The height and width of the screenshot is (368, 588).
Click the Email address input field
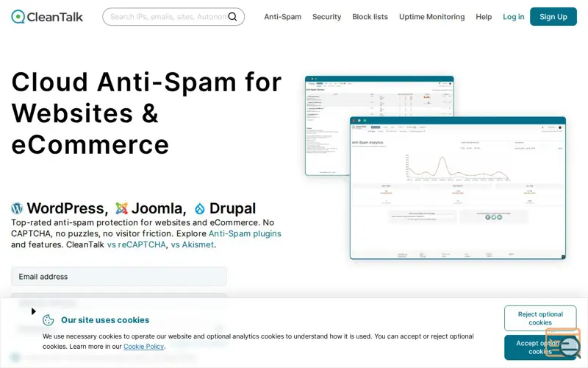(119, 277)
